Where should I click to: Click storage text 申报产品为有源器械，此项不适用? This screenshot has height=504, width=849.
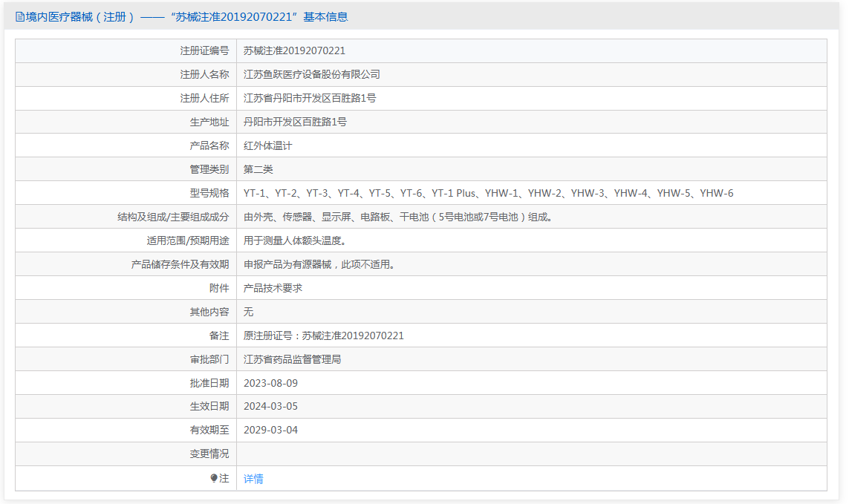[319, 265]
